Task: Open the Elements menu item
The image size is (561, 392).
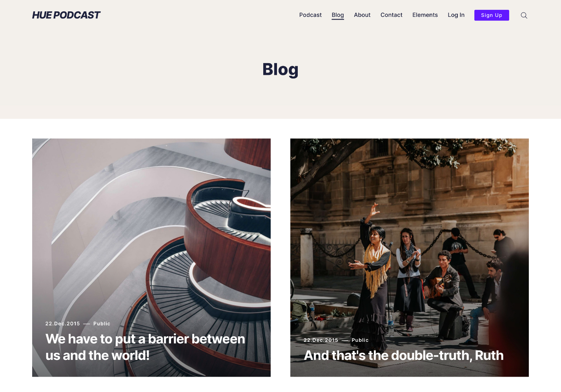Action: pyautogui.click(x=425, y=15)
